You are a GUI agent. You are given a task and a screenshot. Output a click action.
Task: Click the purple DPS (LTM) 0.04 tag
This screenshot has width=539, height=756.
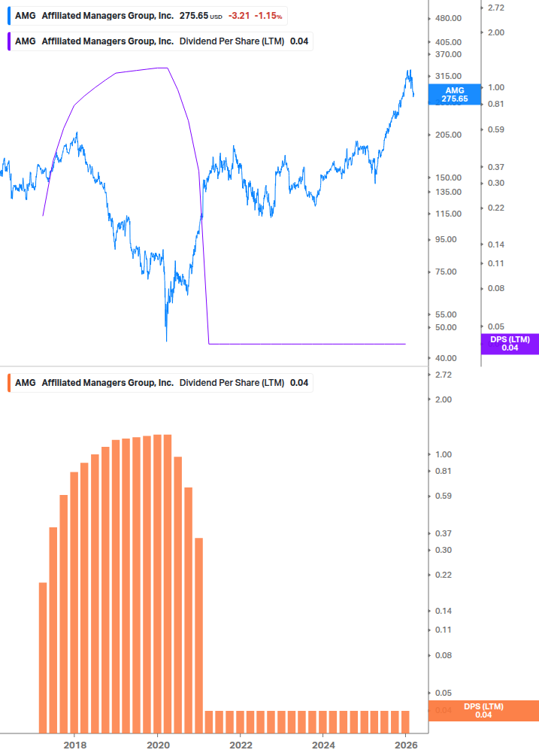[510, 344]
